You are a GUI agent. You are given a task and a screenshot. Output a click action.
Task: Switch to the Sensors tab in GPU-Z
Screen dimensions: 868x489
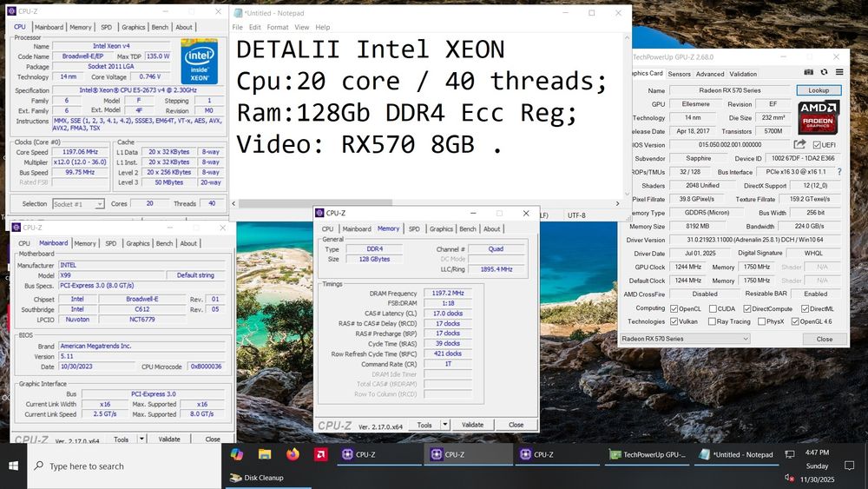pyautogui.click(x=679, y=74)
